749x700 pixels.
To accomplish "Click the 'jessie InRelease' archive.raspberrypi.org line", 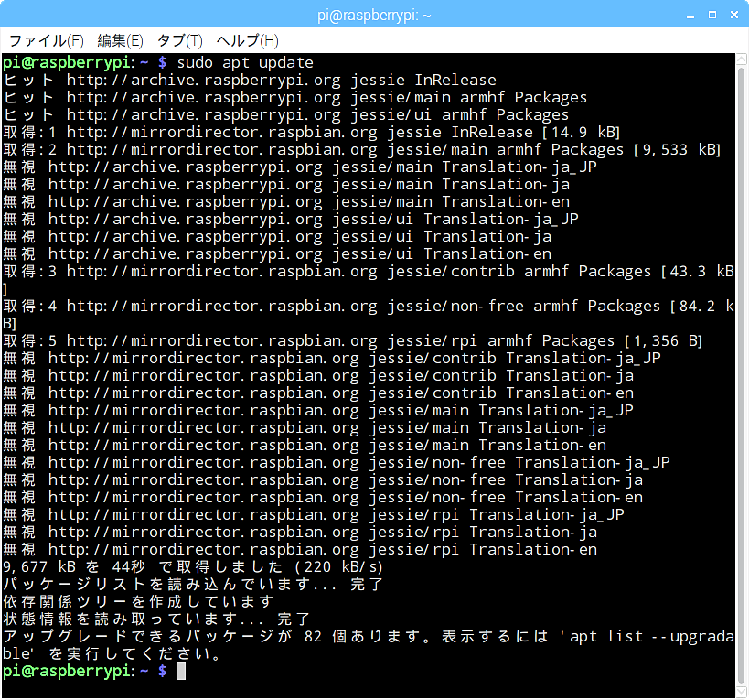I will pos(250,80).
